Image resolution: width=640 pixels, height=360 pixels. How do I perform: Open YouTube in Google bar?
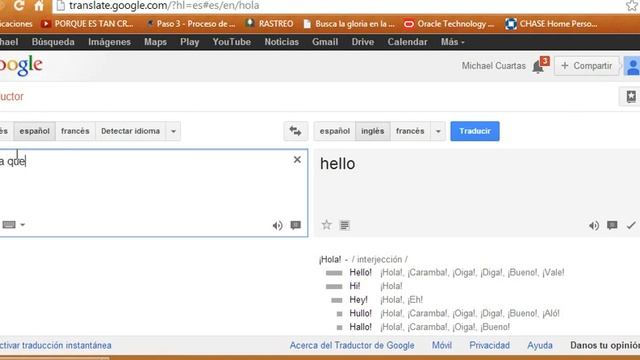click(x=231, y=42)
